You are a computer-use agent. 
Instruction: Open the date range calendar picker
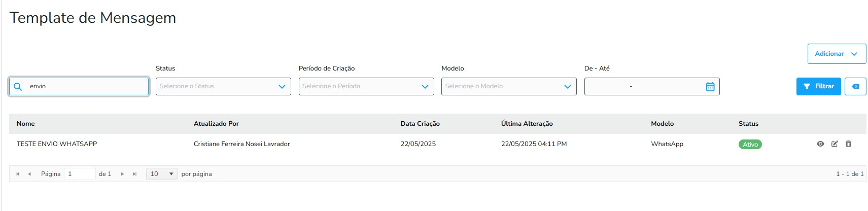[x=710, y=87]
